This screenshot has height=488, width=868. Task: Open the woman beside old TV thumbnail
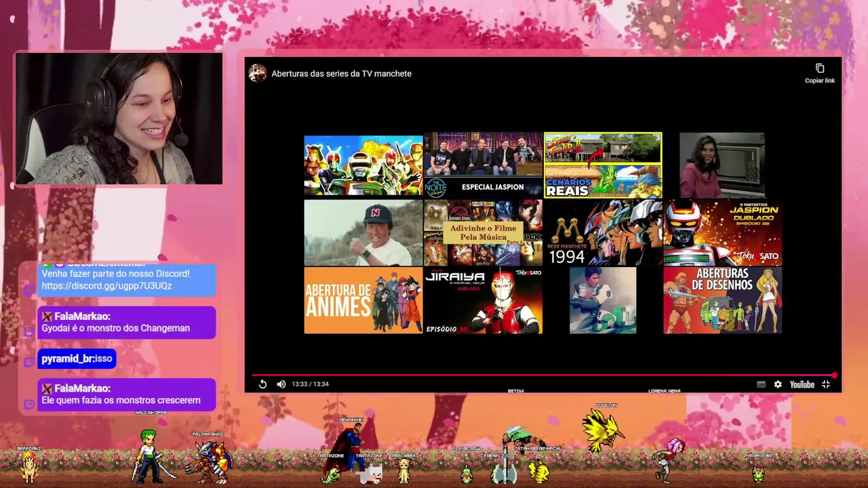point(722,165)
